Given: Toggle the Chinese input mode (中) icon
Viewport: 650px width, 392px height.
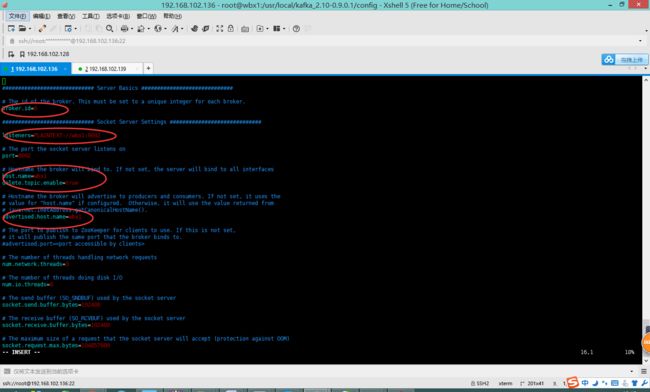Looking at the screenshot, I should (x=585, y=383).
